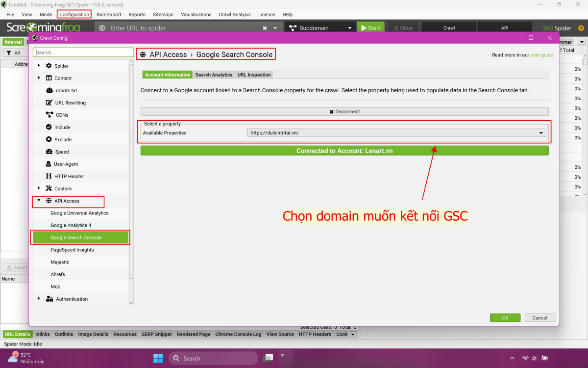Click the Exclude cross-circle icon

49,140
